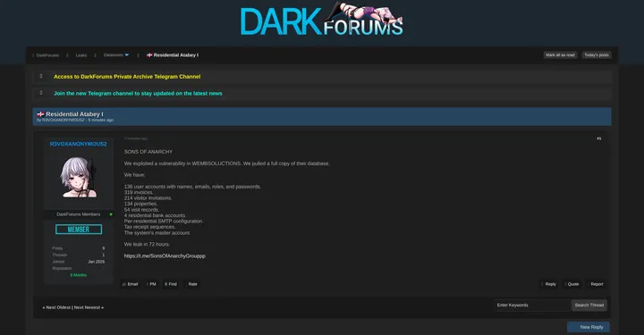
Task: Click the Reputation label
Action: click(62, 269)
